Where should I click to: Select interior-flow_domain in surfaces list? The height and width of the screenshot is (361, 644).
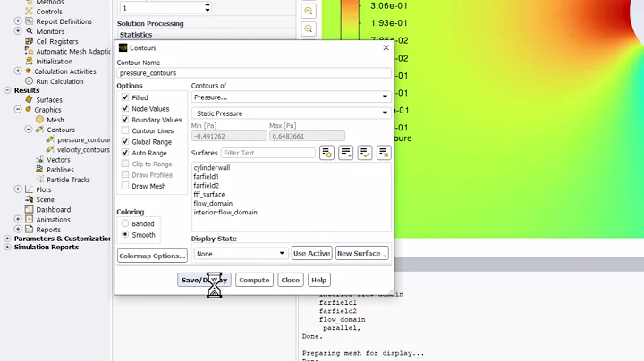pos(225,212)
